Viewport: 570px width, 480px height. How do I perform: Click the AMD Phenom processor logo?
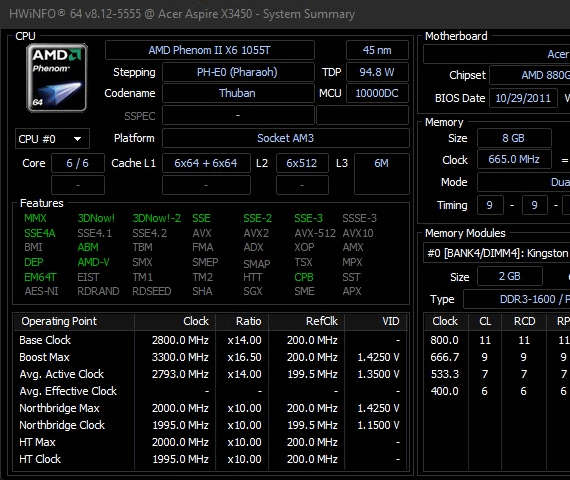click(57, 77)
